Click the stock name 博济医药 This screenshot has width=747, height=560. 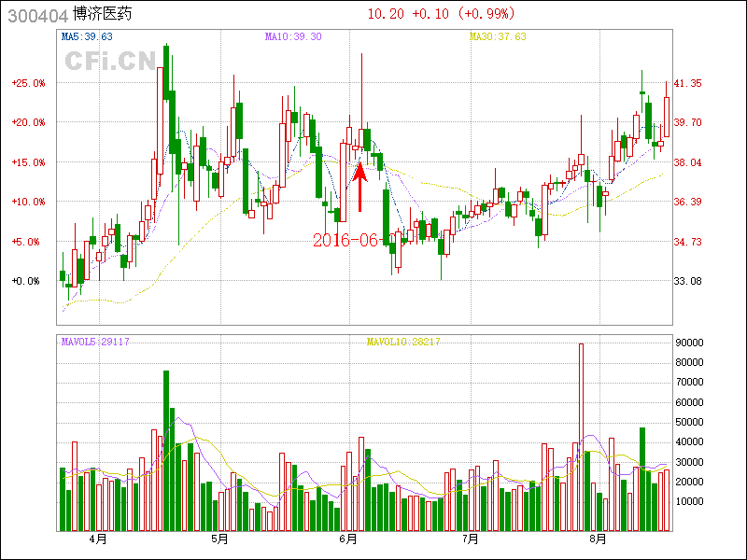point(106,14)
